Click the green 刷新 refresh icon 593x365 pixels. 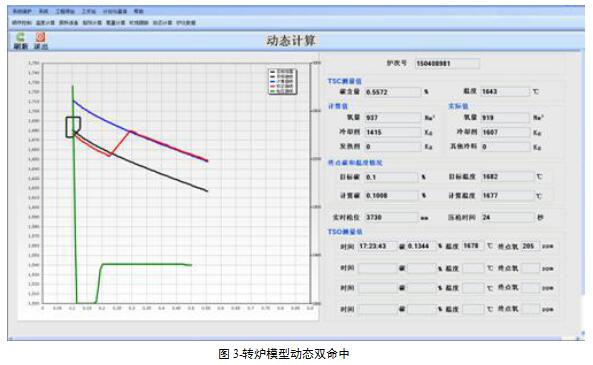point(20,37)
